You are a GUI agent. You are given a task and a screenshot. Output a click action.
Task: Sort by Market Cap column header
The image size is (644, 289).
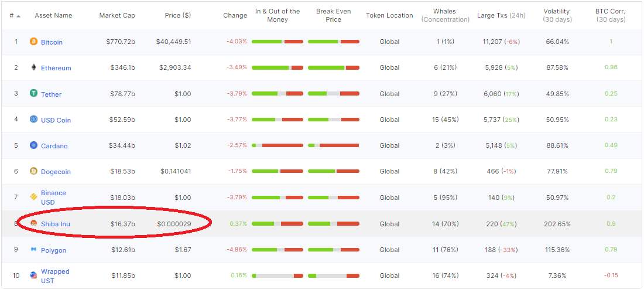point(117,15)
